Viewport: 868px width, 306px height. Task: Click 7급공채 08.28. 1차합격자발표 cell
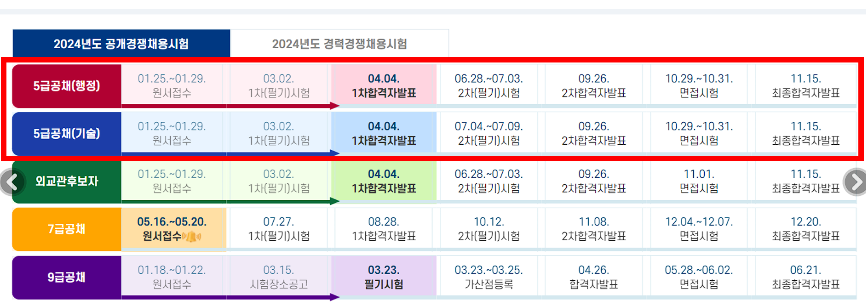coord(384,229)
